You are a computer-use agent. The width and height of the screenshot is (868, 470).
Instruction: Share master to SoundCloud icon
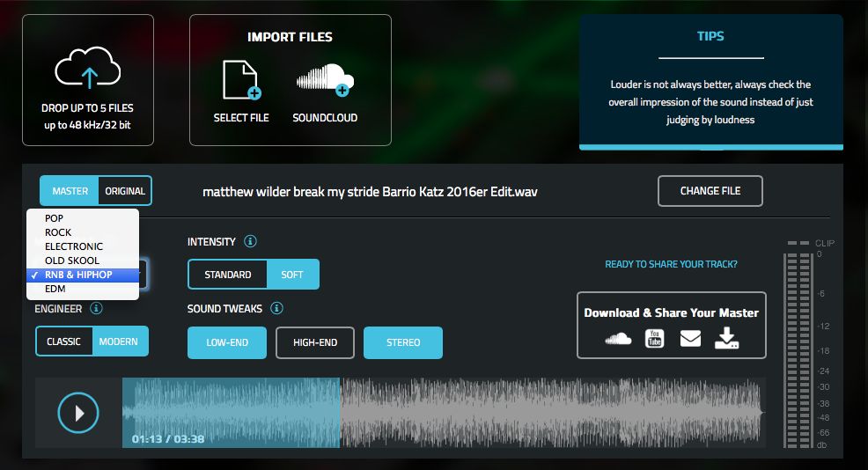pyautogui.click(x=618, y=339)
